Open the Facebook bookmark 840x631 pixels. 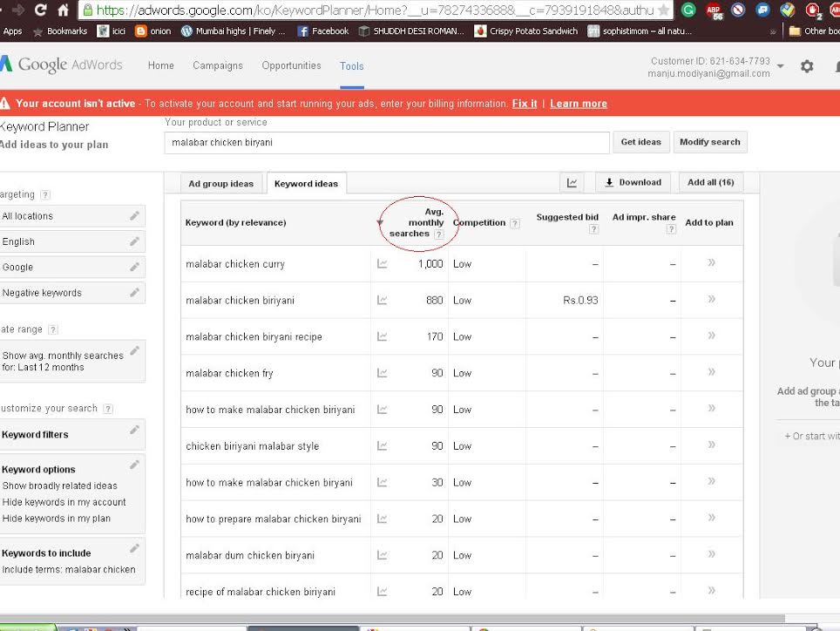pos(323,31)
